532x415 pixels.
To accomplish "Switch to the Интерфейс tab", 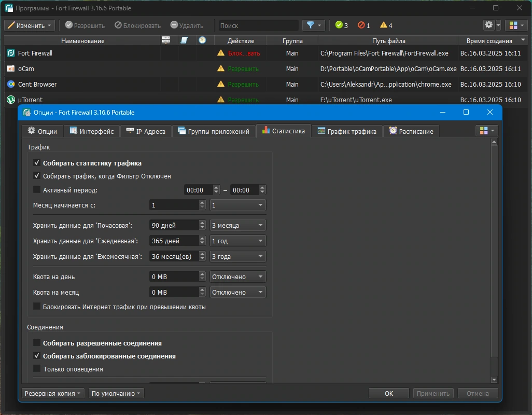I will point(92,131).
